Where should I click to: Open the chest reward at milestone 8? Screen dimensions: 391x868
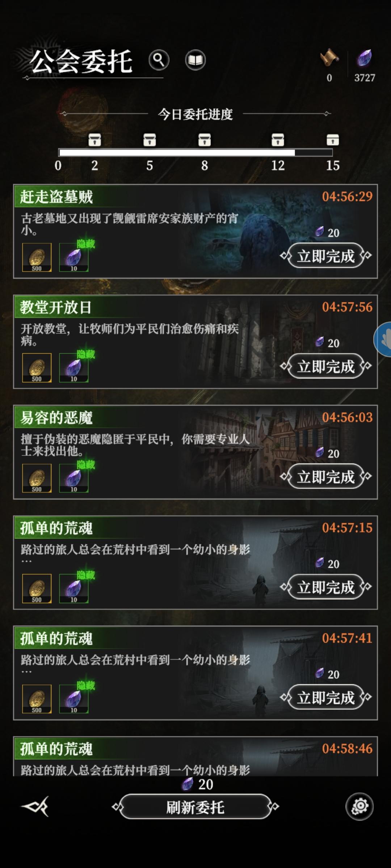(205, 140)
